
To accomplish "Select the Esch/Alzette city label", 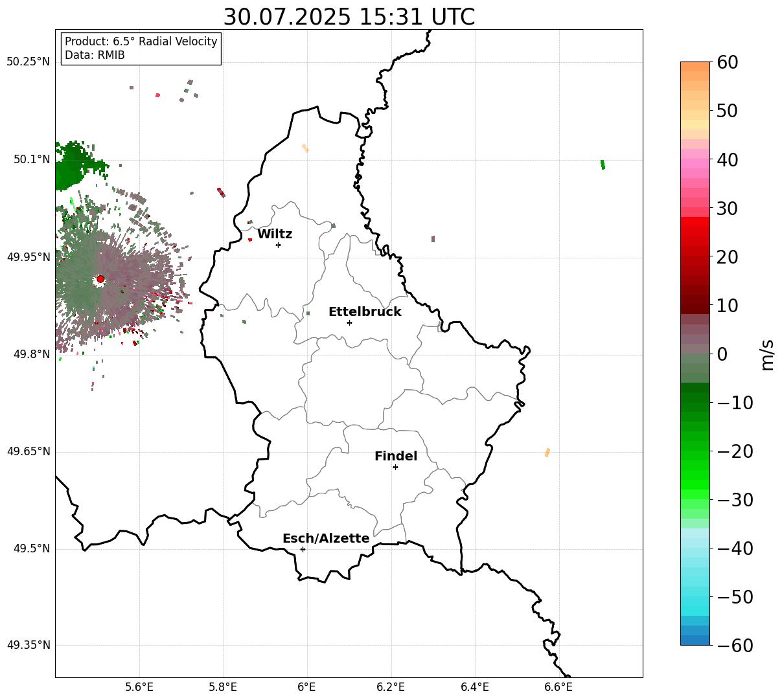I will tap(326, 538).
